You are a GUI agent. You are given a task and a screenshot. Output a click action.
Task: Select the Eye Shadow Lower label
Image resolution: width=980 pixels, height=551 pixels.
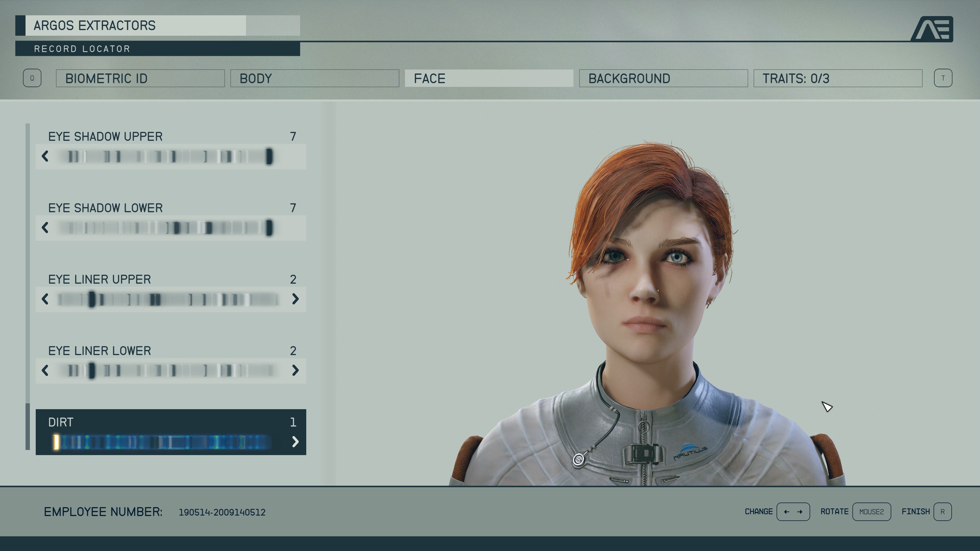(105, 208)
